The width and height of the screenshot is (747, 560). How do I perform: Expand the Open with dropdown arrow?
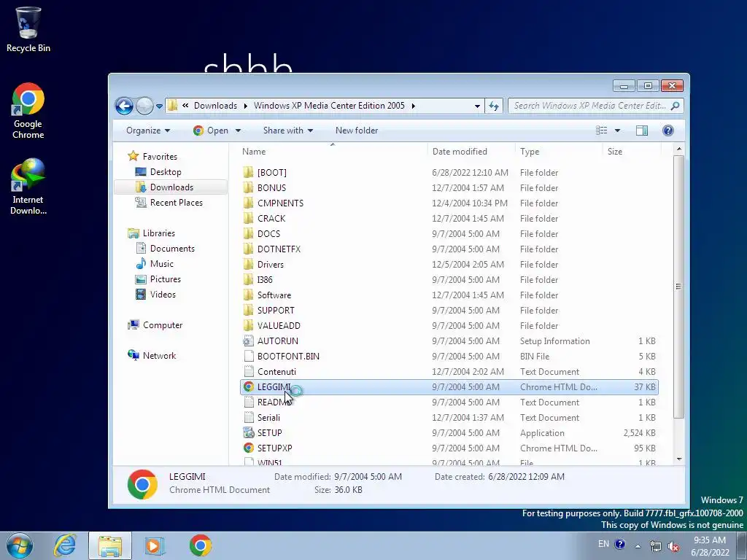(x=238, y=131)
